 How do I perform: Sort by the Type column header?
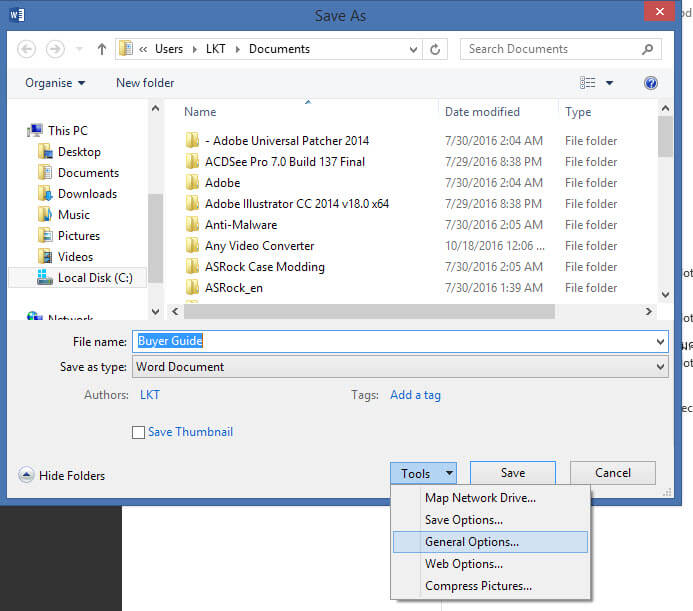[x=578, y=112]
